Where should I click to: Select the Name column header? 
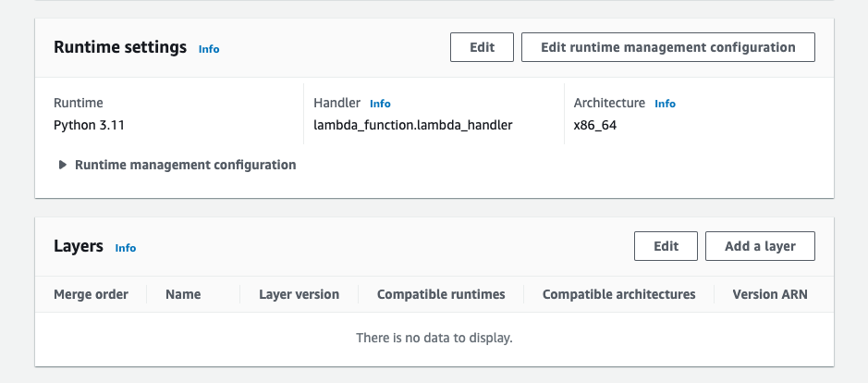tap(183, 294)
